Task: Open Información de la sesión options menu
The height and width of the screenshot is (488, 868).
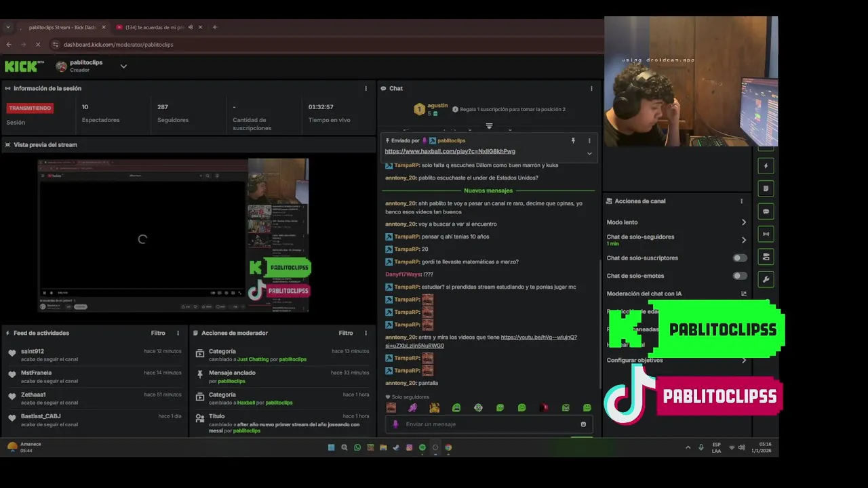Action: [x=366, y=88]
